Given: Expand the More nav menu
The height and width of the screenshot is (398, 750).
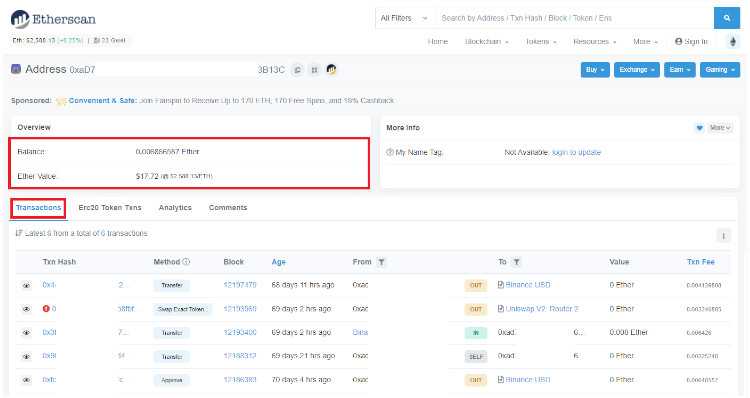Looking at the screenshot, I should [645, 42].
